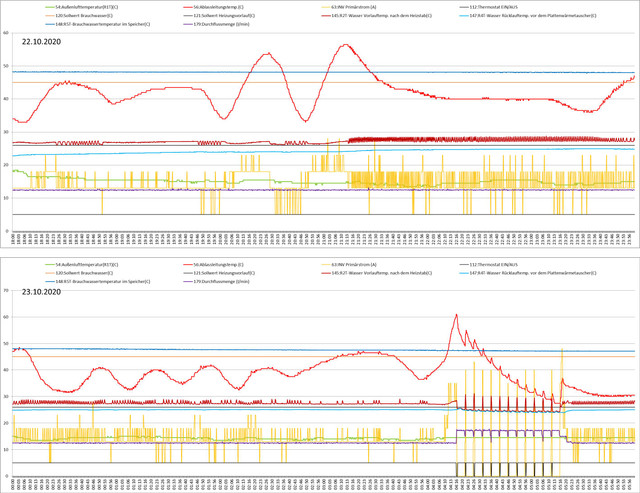This screenshot has width=640, height=493.
Task: Select 120:Sollwert Brauchwasser legend in the 23.10.2020 chart
Action: (79, 273)
